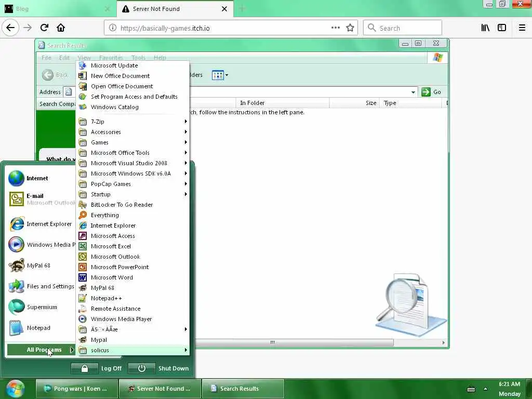
Task: Open Remote Assistance
Action: [x=132, y=309]
